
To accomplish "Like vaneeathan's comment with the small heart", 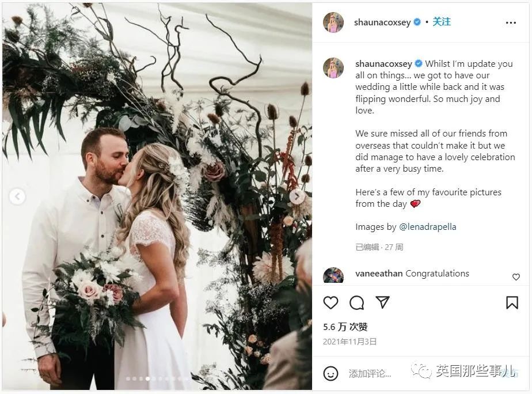I will [516, 277].
